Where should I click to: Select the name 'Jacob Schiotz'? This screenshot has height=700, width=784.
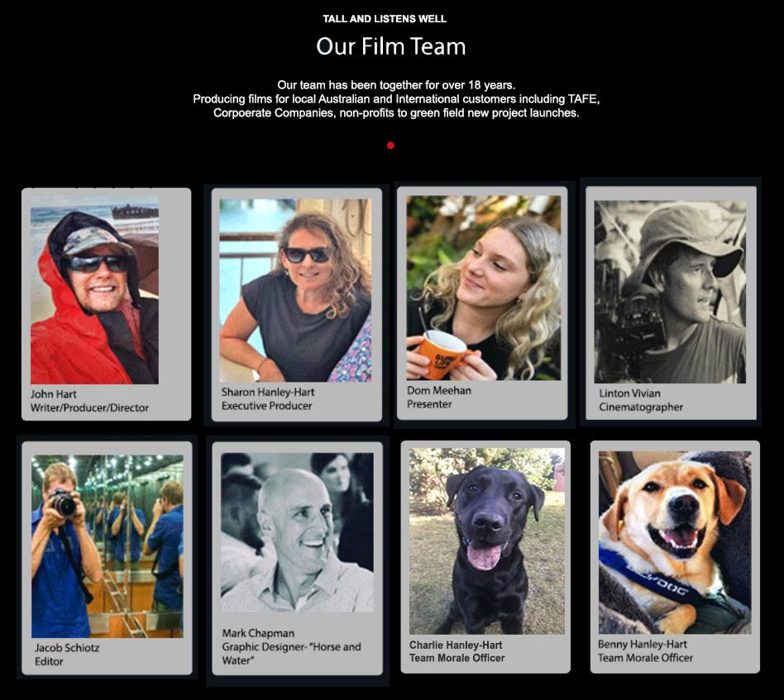[67, 648]
